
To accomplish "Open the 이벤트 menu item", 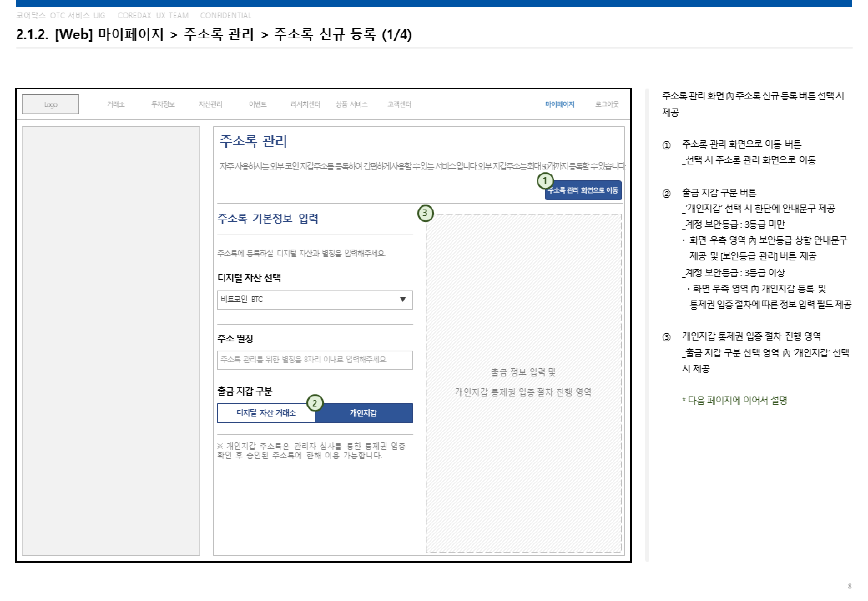I will (x=258, y=104).
